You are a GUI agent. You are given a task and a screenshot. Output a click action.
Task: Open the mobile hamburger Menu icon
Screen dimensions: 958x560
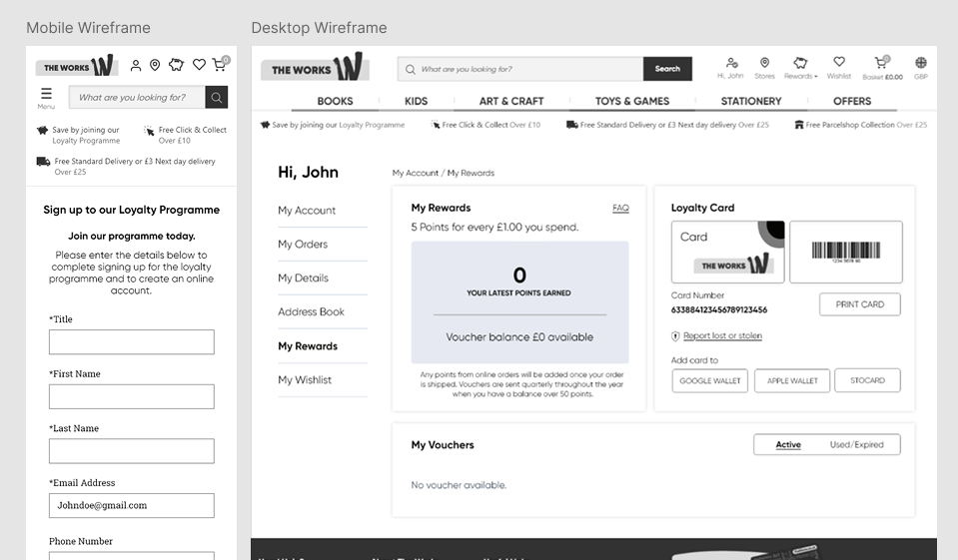46,95
